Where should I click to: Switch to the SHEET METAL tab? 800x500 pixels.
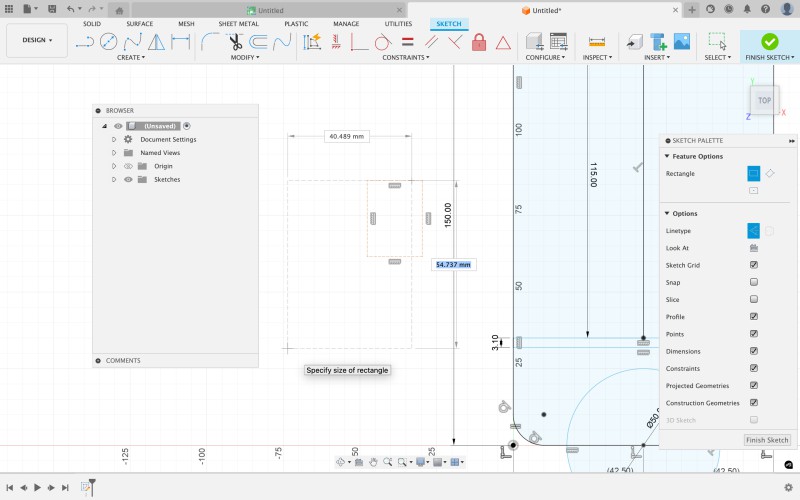(238, 23)
